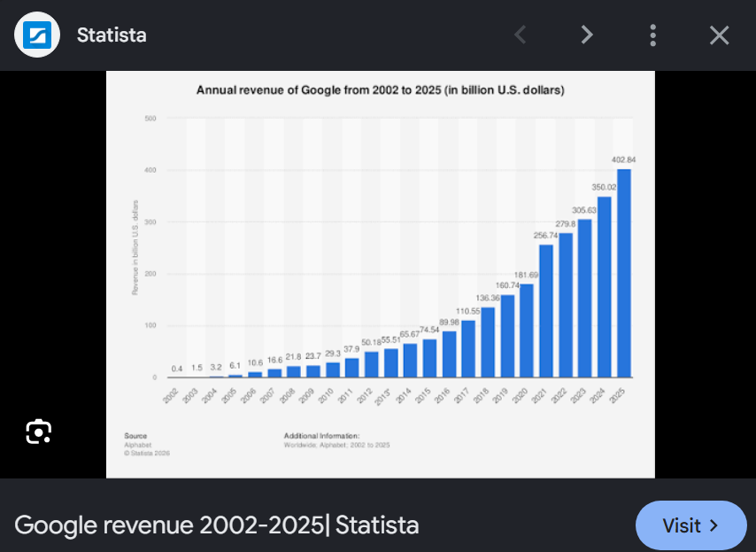Click the x-axis year label 2024
756x552 pixels.
pyautogui.click(x=598, y=396)
